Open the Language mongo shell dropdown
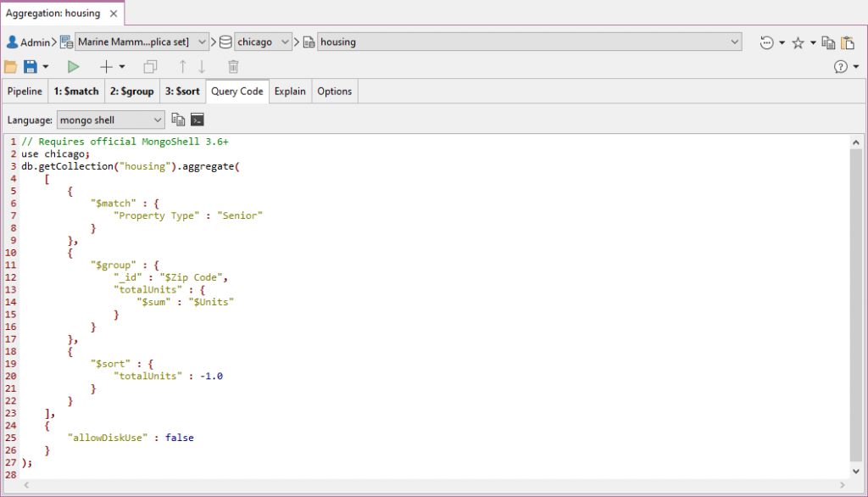Viewport: 868px width, 497px height. pyautogui.click(x=111, y=120)
